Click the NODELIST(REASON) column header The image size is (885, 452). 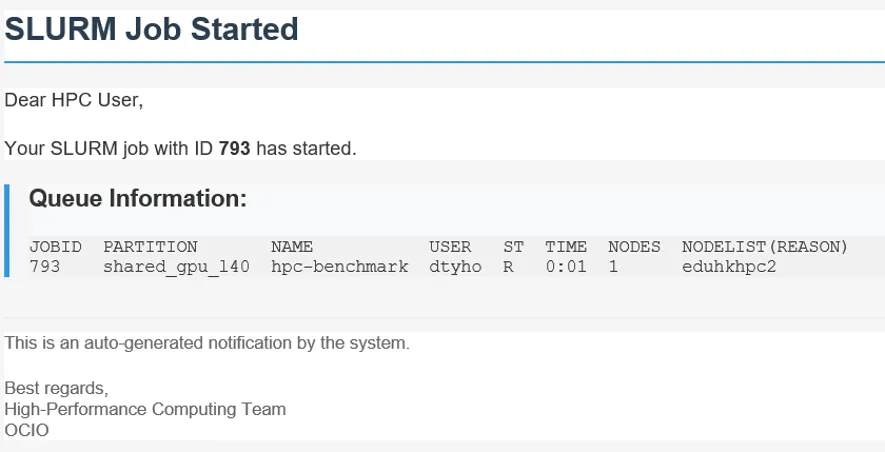pyautogui.click(x=765, y=247)
